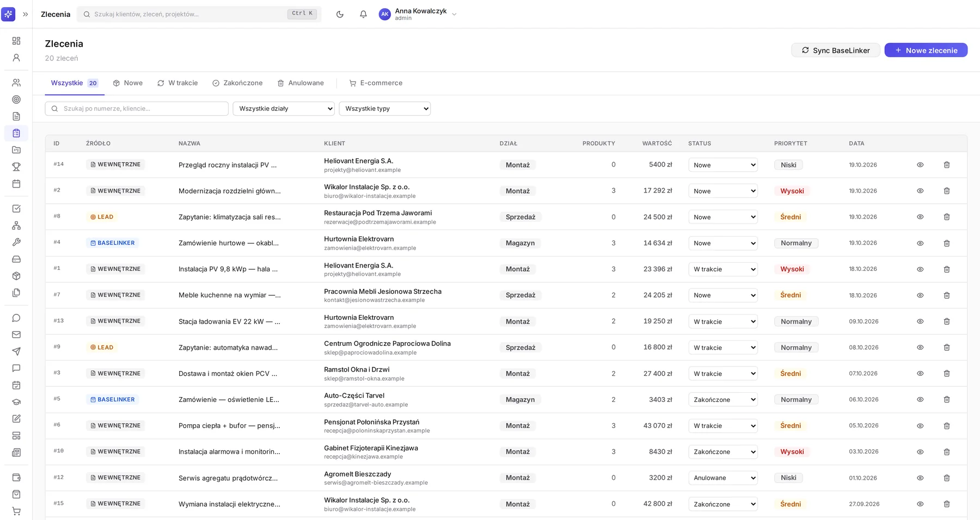Screen dimensions: 980x520
Task: Expand the sidebar with the double chevron
Action: 25,14
